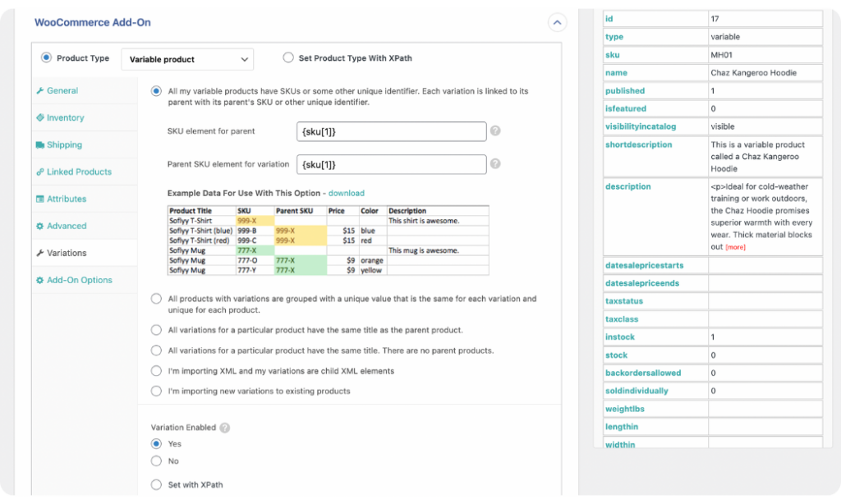Screen dimensions: 841x504
Task: Click the backordersallowed field name
Action: click(x=643, y=373)
